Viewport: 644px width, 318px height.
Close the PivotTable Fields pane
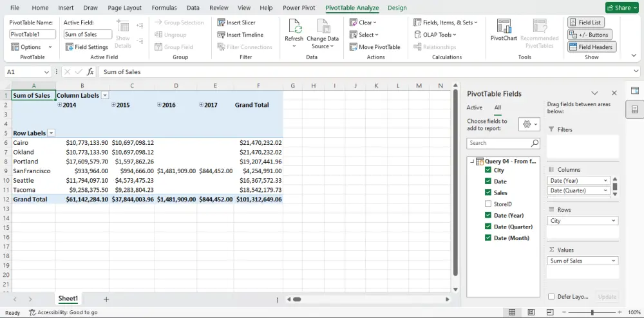(614, 93)
